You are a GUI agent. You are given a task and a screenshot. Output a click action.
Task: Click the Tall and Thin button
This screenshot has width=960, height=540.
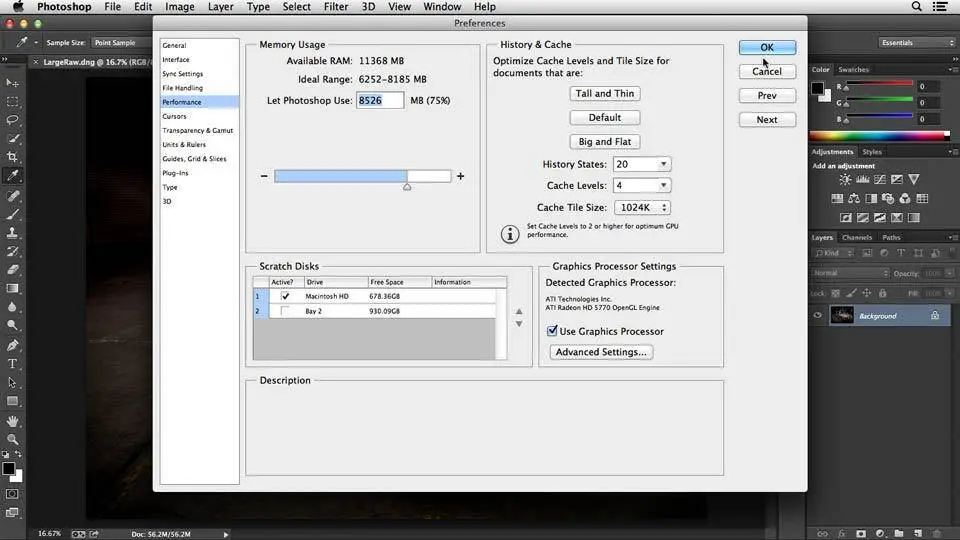coord(605,94)
